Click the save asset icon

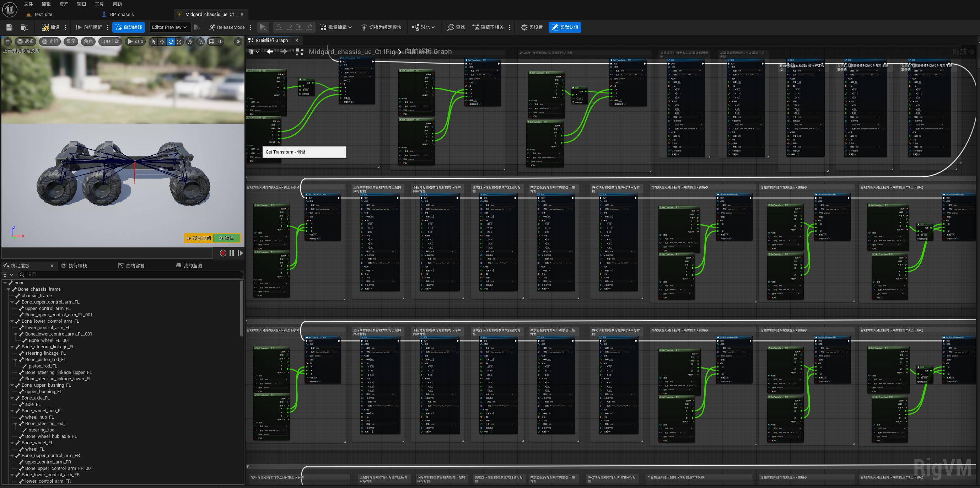9,27
